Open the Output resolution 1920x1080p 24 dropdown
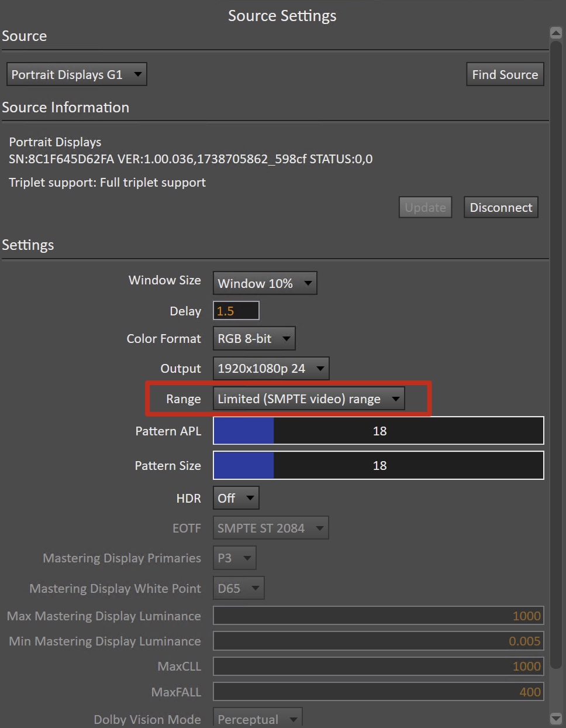 [x=271, y=369]
